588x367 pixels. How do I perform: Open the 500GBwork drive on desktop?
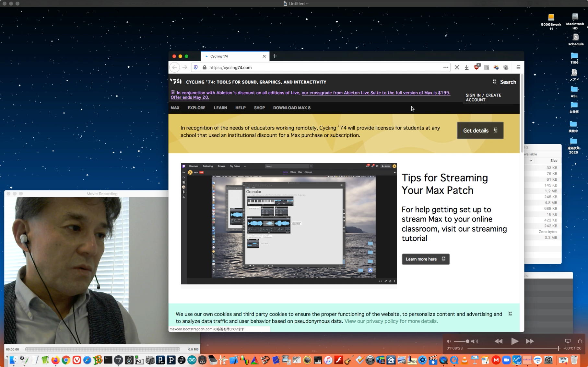(551, 22)
